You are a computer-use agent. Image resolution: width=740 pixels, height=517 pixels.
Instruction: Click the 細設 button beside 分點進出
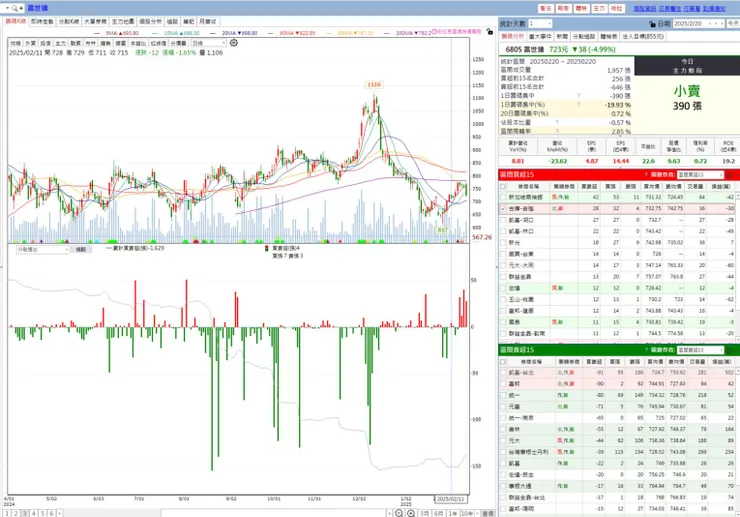click(x=81, y=249)
